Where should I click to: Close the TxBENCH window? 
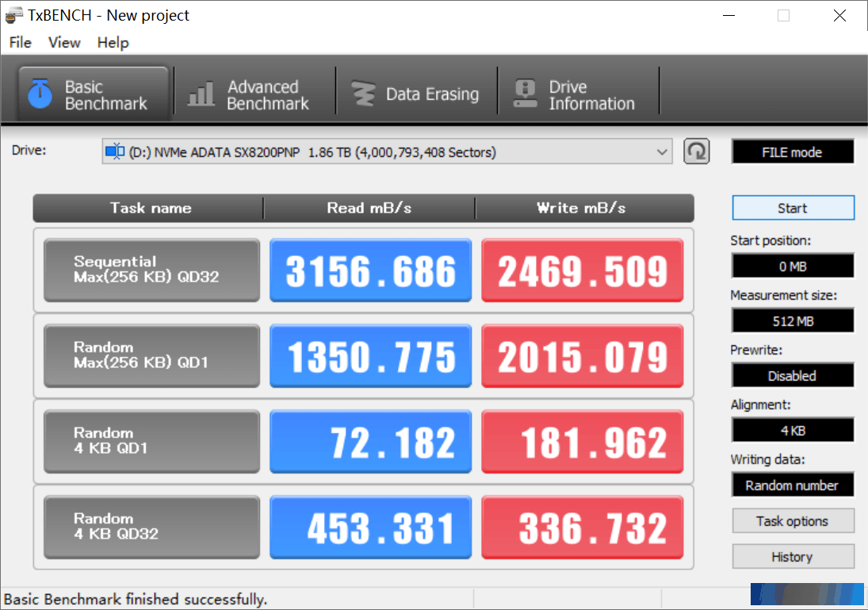pos(839,16)
